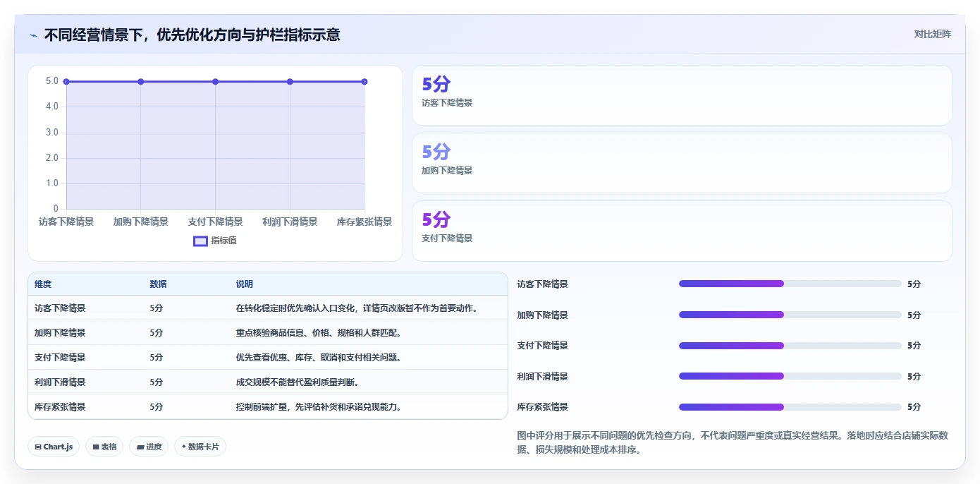Image resolution: width=980 pixels, height=484 pixels.
Task: Click the 表格 tag chip
Action: point(104,447)
